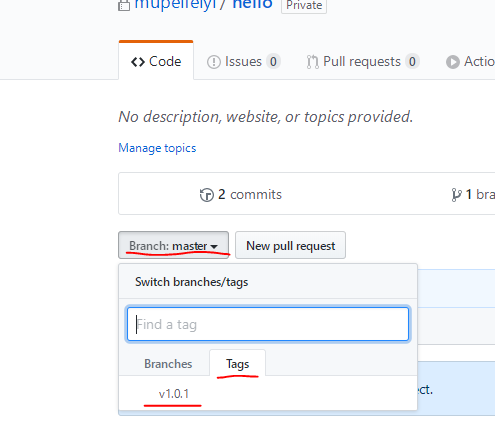
Task: Click the commits history clock icon
Action: (206, 195)
